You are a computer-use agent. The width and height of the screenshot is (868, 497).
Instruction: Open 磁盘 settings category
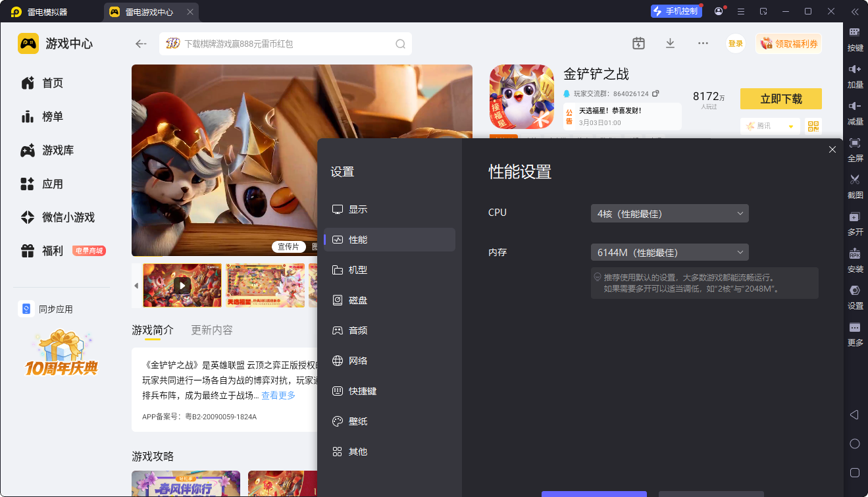[x=390, y=300]
